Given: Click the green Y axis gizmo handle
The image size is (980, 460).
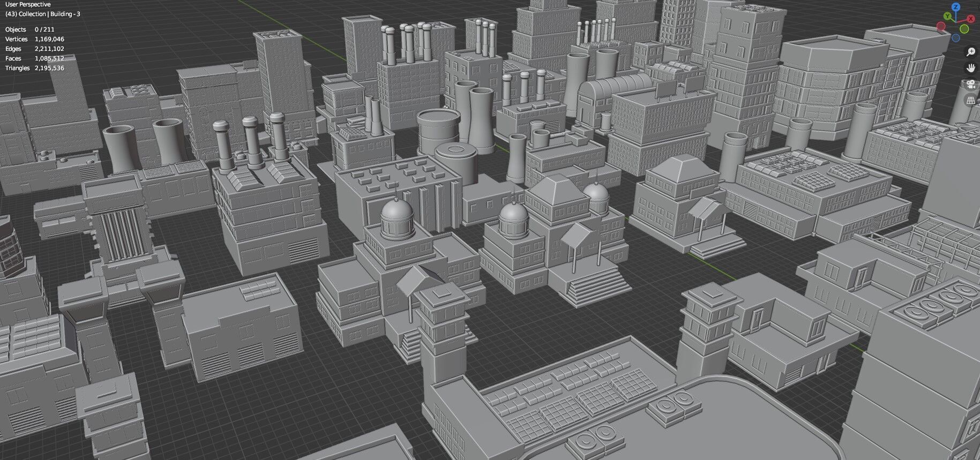Looking at the screenshot, I should (x=947, y=16).
